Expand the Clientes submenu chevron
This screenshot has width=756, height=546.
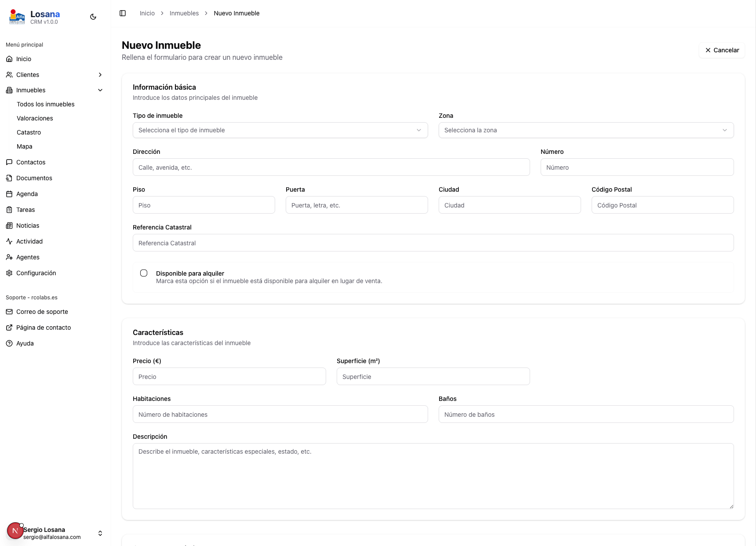pos(100,75)
